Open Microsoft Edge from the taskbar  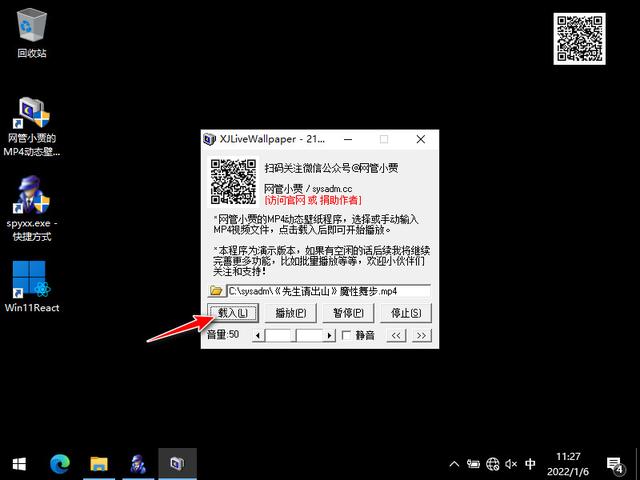tap(60, 464)
